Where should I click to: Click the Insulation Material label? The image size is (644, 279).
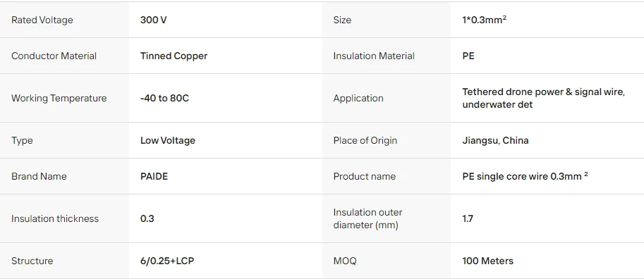tap(374, 56)
